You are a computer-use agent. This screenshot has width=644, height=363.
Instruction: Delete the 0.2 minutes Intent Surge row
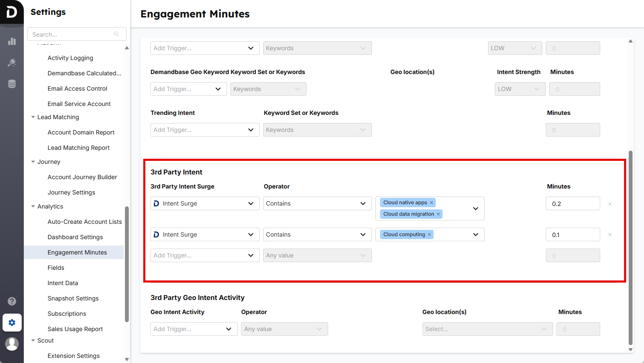(610, 204)
